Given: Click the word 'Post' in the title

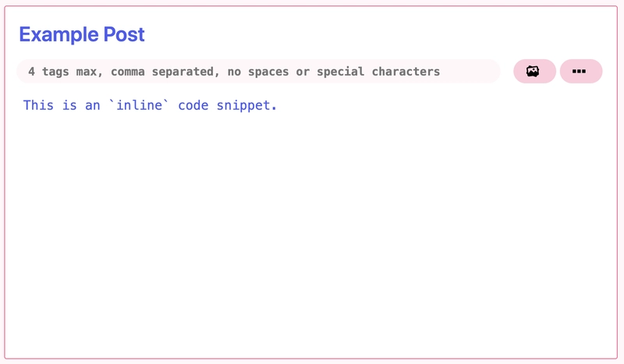Looking at the screenshot, I should pyautogui.click(x=124, y=34).
